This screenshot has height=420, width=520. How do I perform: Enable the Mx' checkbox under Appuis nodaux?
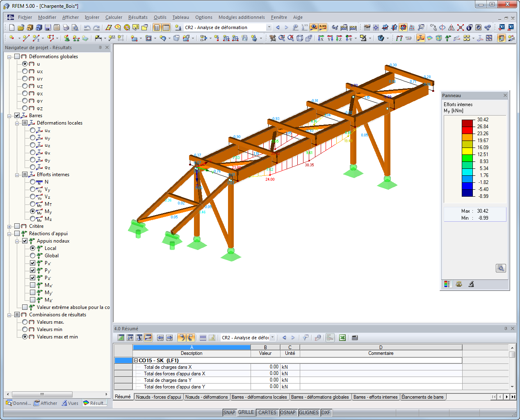coord(32,285)
